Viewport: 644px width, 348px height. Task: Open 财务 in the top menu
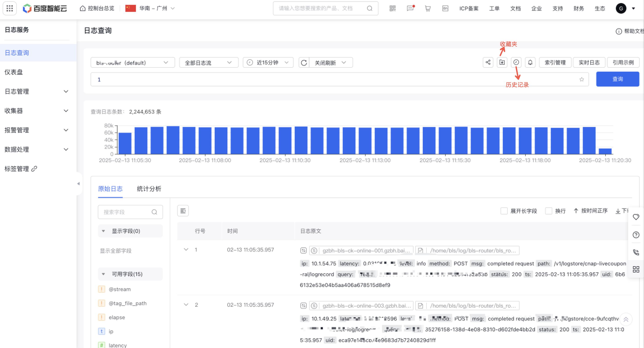tap(579, 8)
